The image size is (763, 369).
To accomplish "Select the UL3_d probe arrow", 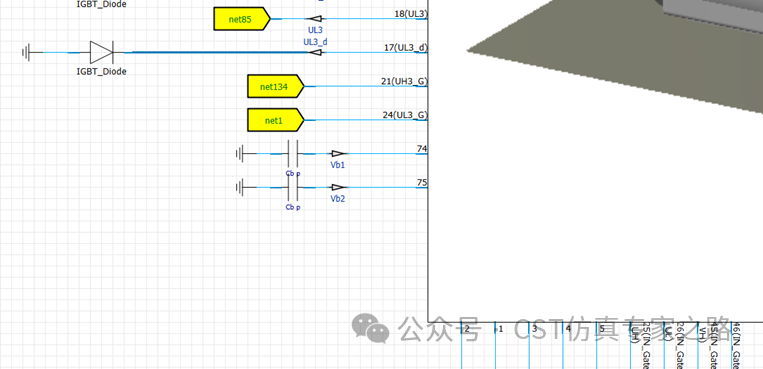I will (x=315, y=53).
